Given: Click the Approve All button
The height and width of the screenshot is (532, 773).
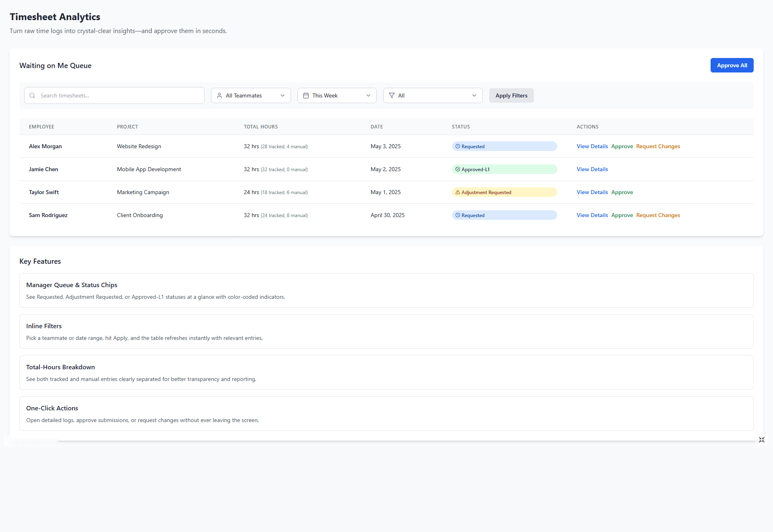Looking at the screenshot, I should 732,65.
